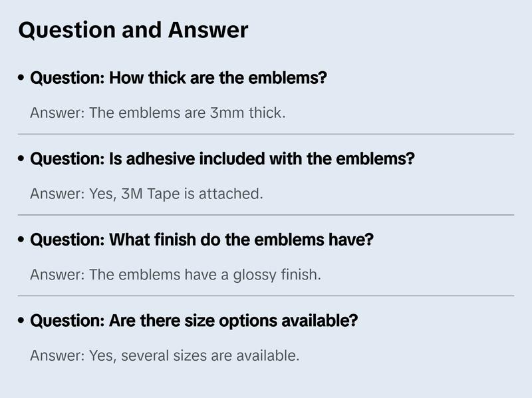Viewport: 532px width, 398px height.
Task: Click the divider line below the glossy finish answer
Action: [266, 296]
